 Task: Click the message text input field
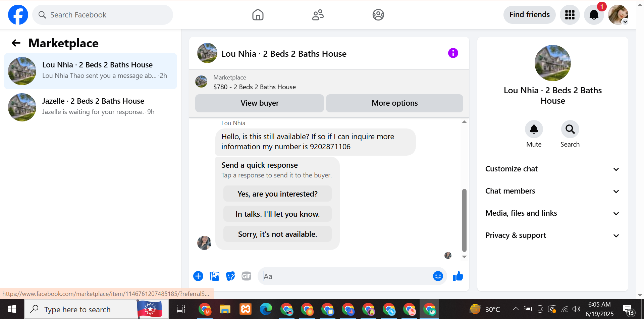tap(345, 276)
